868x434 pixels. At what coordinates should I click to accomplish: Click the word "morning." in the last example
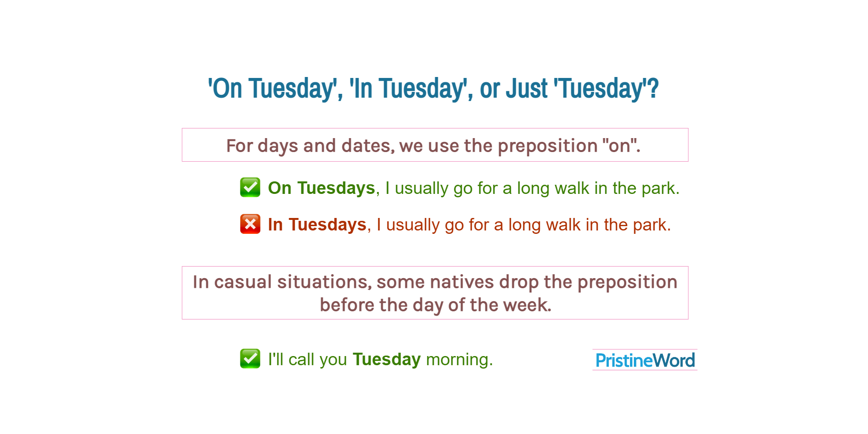[460, 359]
